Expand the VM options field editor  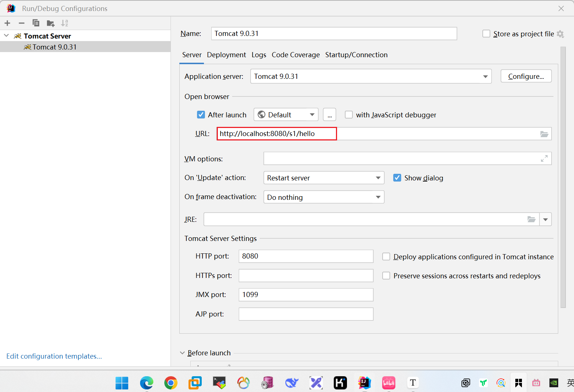coord(544,158)
